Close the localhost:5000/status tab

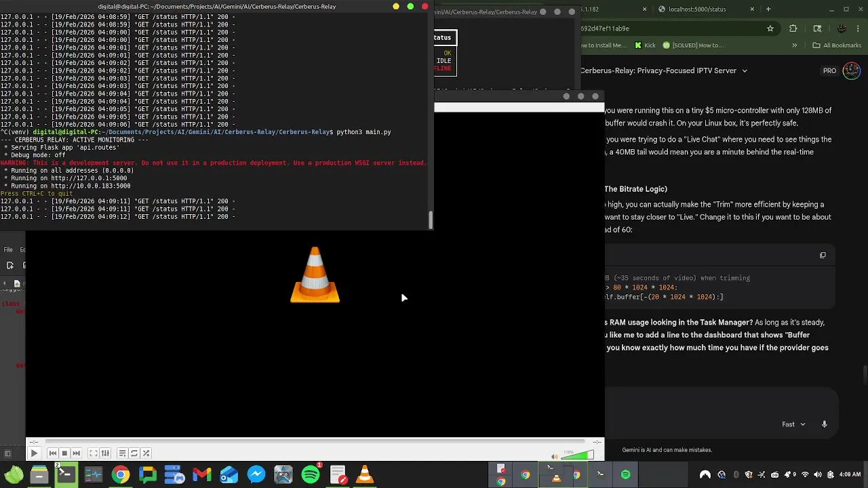tap(752, 9)
